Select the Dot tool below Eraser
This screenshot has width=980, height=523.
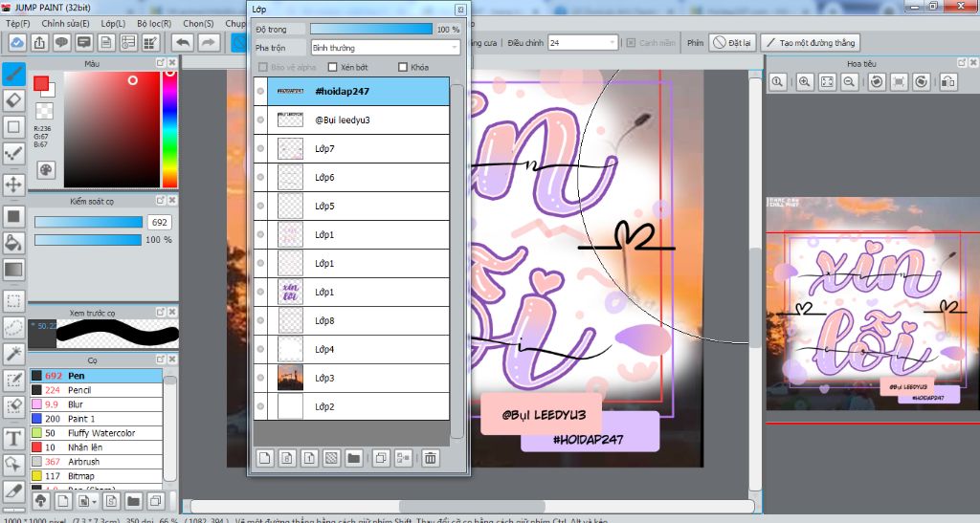point(13,127)
